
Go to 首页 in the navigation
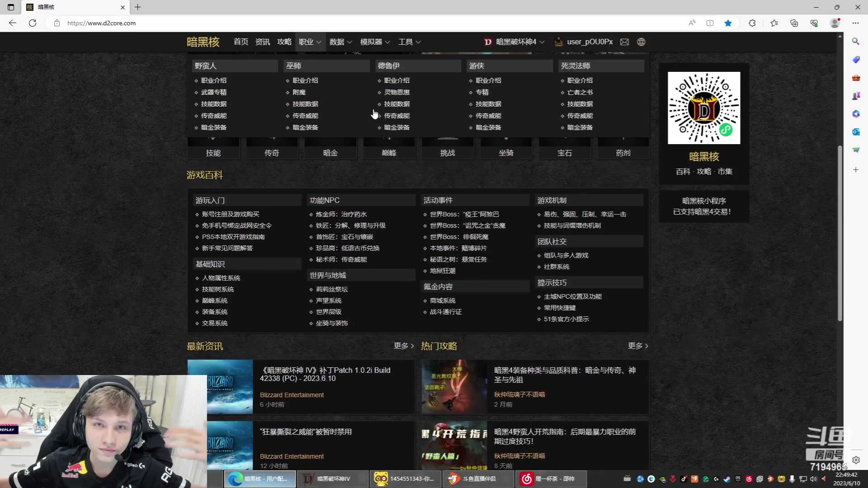click(x=241, y=42)
